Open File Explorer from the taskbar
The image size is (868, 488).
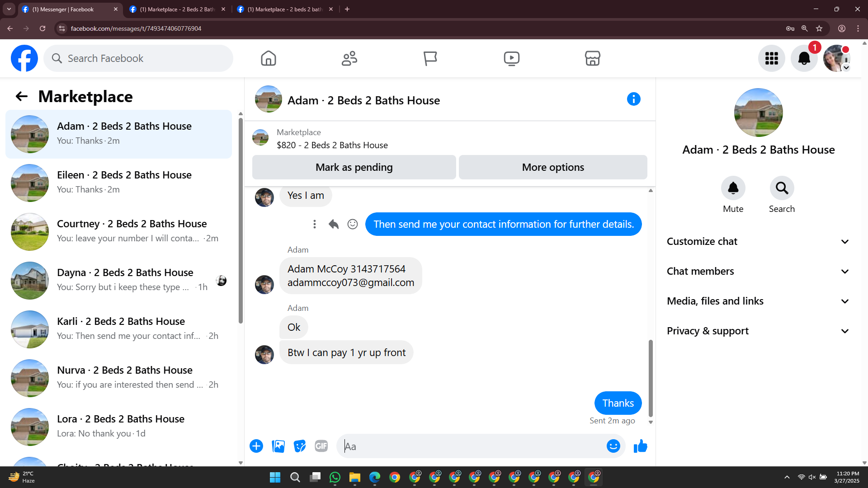pos(355,477)
